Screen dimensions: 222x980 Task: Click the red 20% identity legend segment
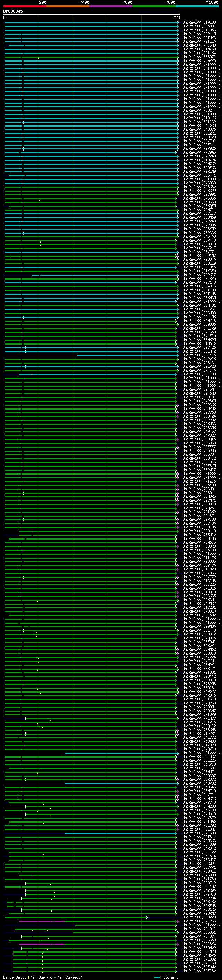(x=25, y=6)
